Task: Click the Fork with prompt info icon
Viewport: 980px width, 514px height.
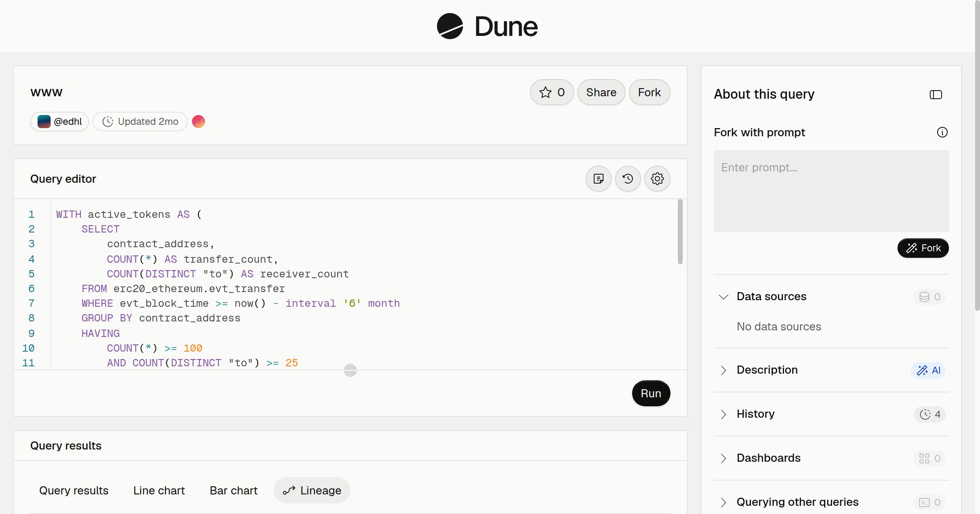Action: coord(942,132)
